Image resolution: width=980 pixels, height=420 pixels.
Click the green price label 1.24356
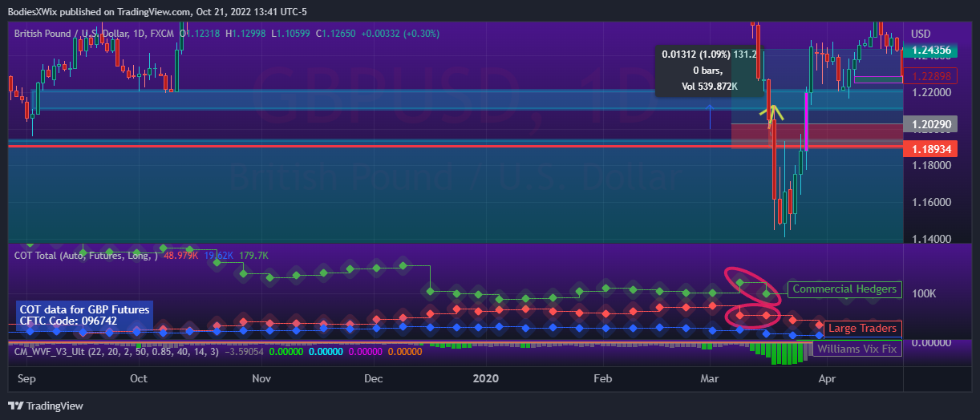point(931,50)
